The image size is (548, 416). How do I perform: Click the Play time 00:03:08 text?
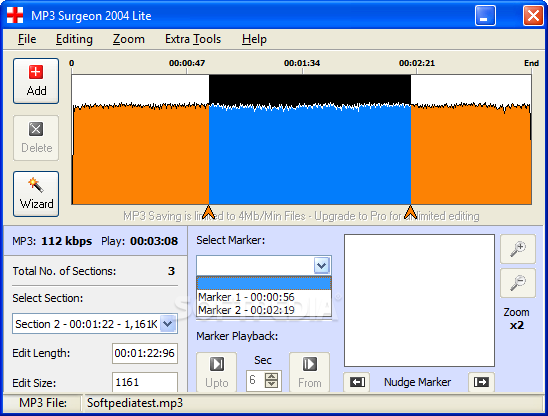click(154, 241)
